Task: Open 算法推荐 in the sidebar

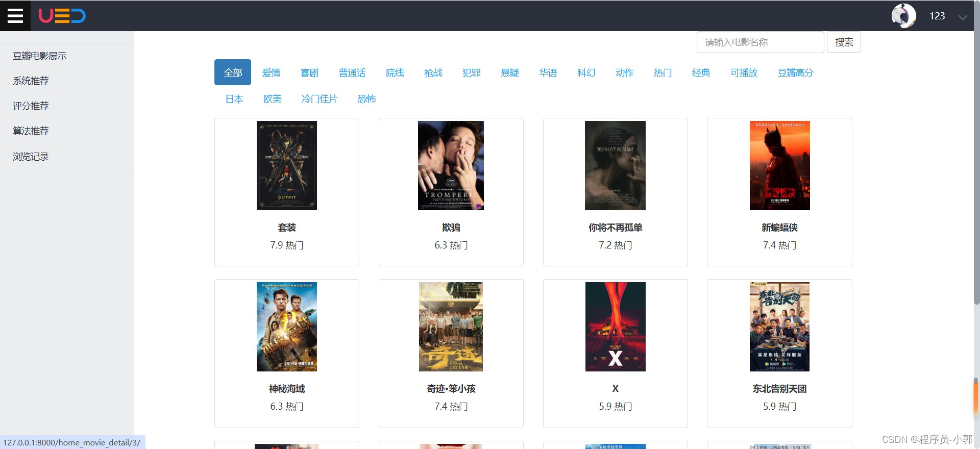Action: click(x=31, y=131)
